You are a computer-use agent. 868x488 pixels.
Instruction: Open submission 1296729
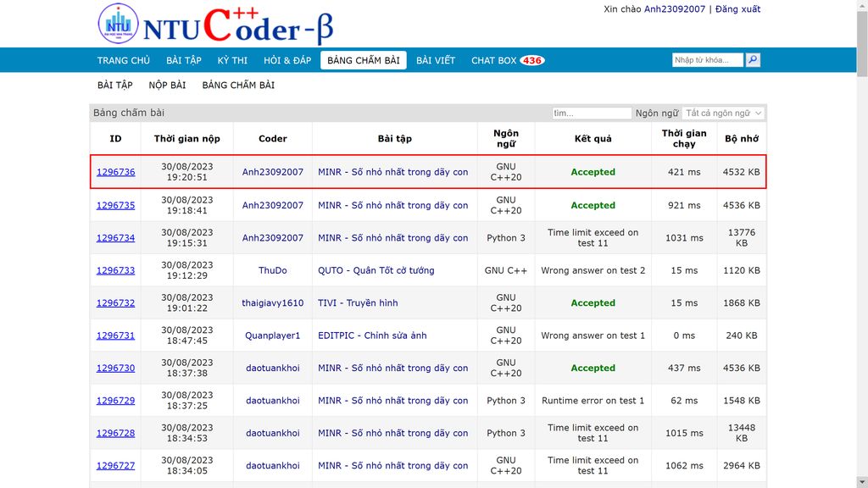click(x=115, y=401)
